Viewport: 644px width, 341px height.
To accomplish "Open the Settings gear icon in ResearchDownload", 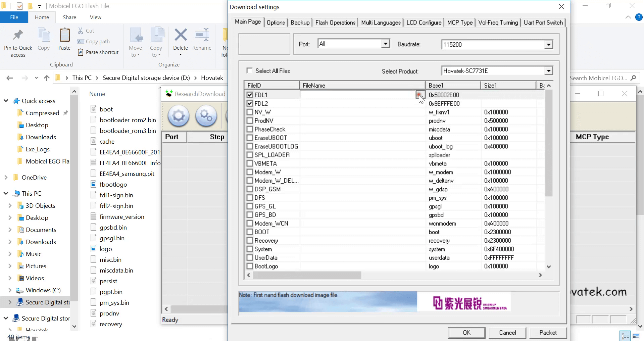I will coord(178,116).
